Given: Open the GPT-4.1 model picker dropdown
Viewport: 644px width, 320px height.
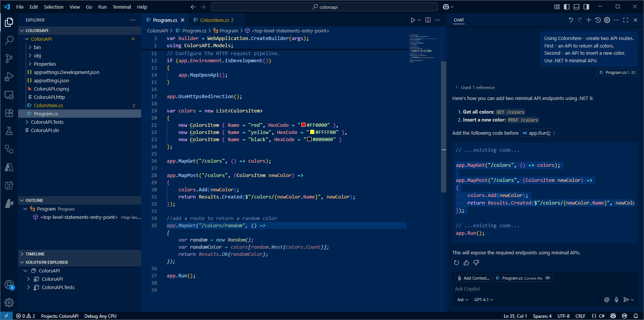Looking at the screenshot, I should coord(484,300).
